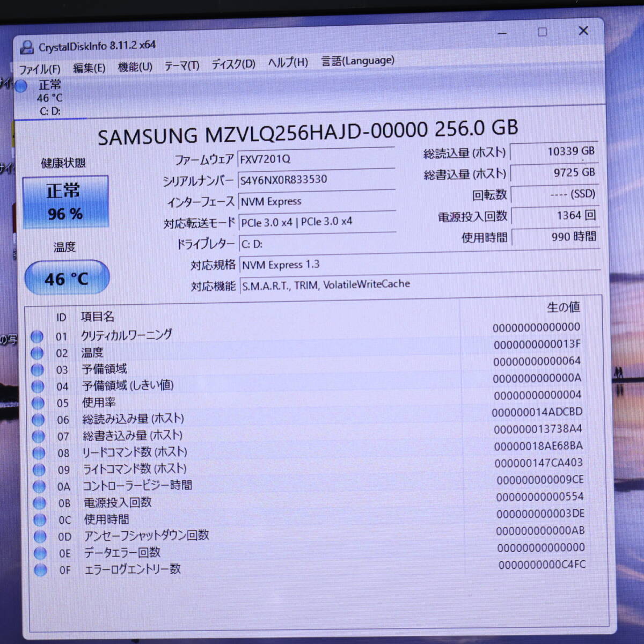Minimize the CrystalDiskInfo window

502,34
